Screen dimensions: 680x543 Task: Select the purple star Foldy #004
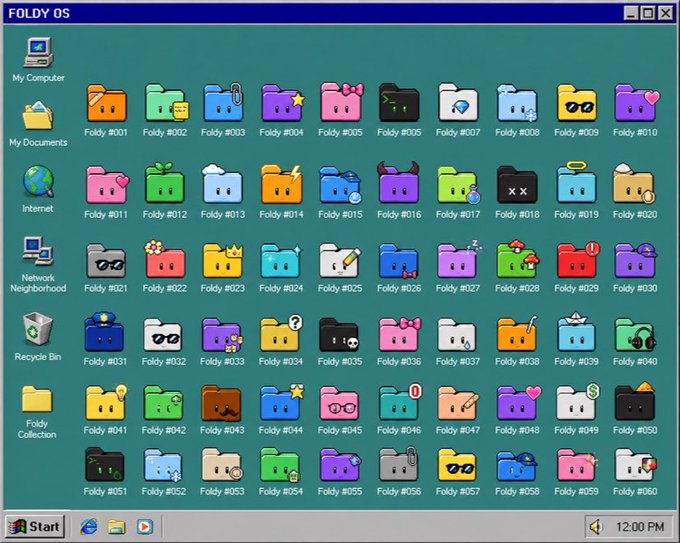[283, 103]
